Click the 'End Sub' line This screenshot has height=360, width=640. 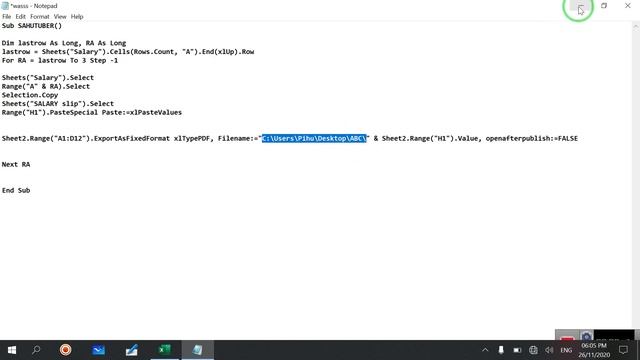(x=16, y=191)
